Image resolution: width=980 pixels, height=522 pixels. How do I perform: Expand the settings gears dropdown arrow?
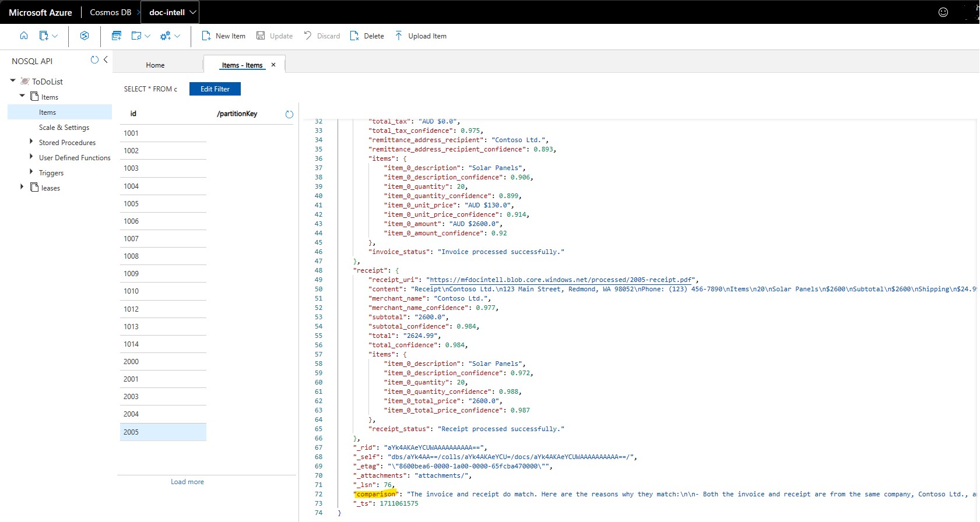click(x=177, y=36)
